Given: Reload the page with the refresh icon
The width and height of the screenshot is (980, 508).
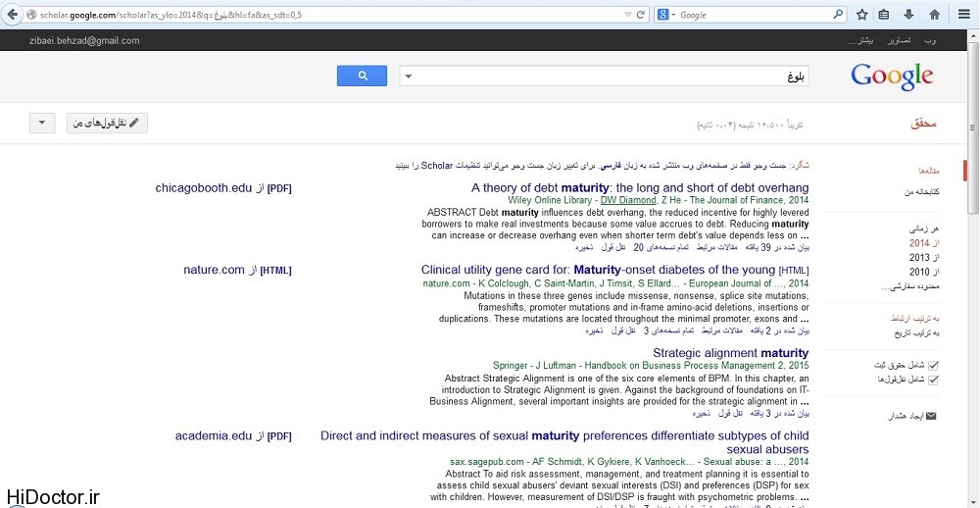Looking at the screenshot, I should click(641, 15).
